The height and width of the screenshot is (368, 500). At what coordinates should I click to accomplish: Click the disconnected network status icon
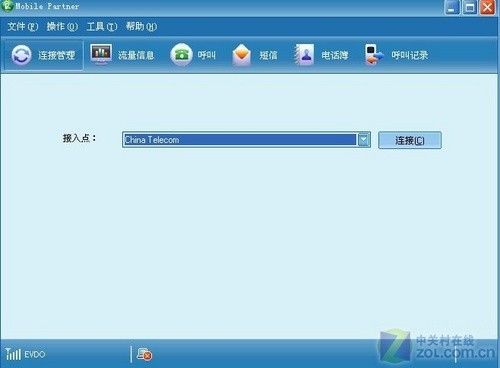[x=144, y=354]
